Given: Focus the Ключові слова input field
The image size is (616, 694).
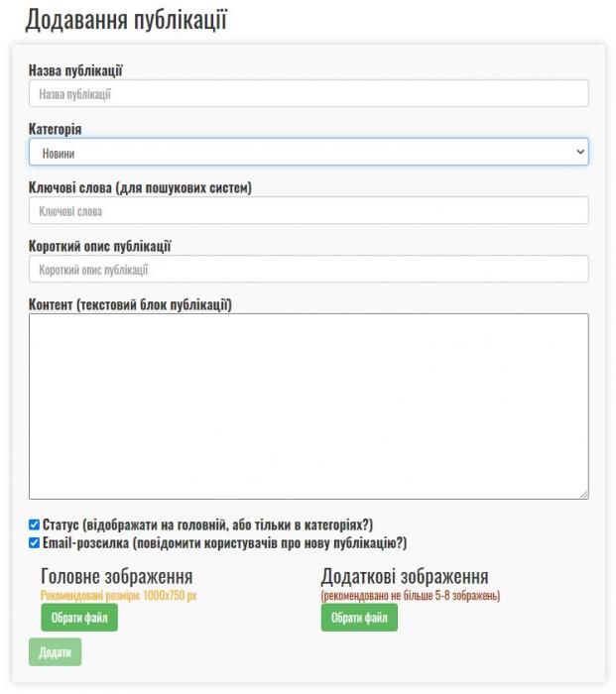Looking at the screenshot, I should [x=308, y=210].
